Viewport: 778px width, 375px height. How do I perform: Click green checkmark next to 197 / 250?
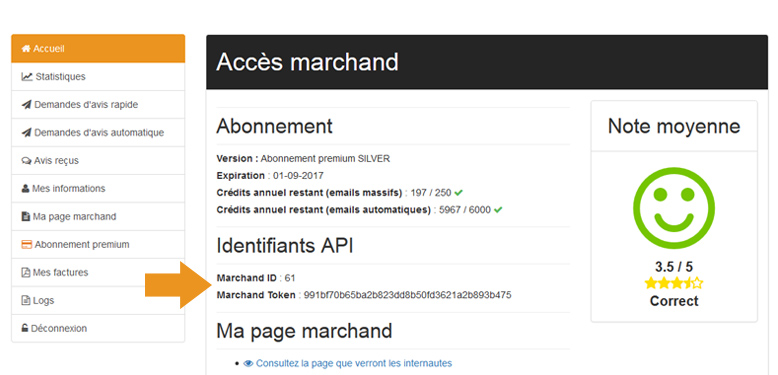(459, 192)
